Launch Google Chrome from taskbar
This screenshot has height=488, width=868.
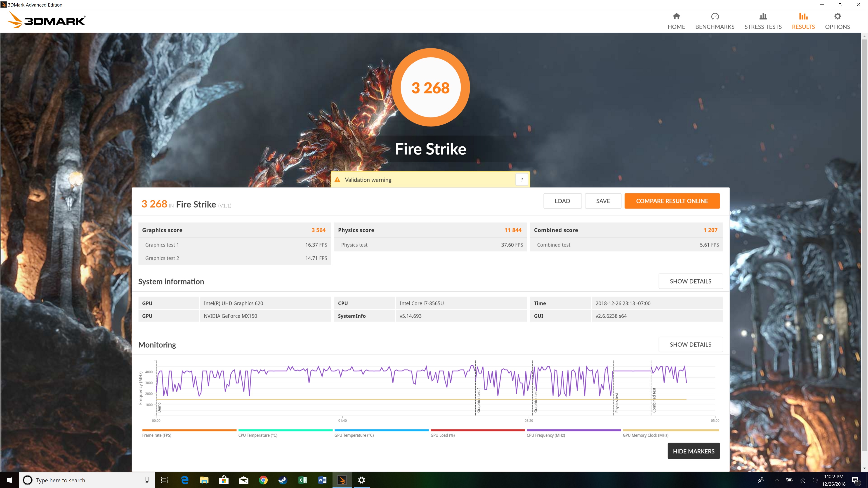263,480
